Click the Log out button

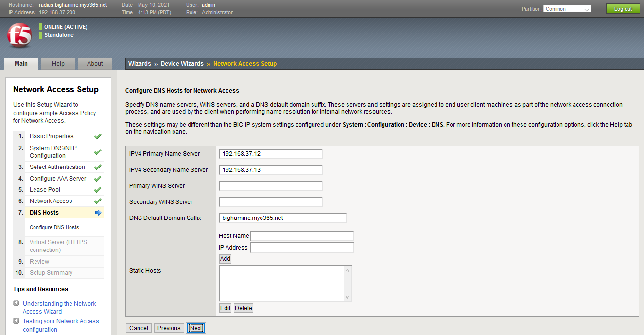[623, 8]
